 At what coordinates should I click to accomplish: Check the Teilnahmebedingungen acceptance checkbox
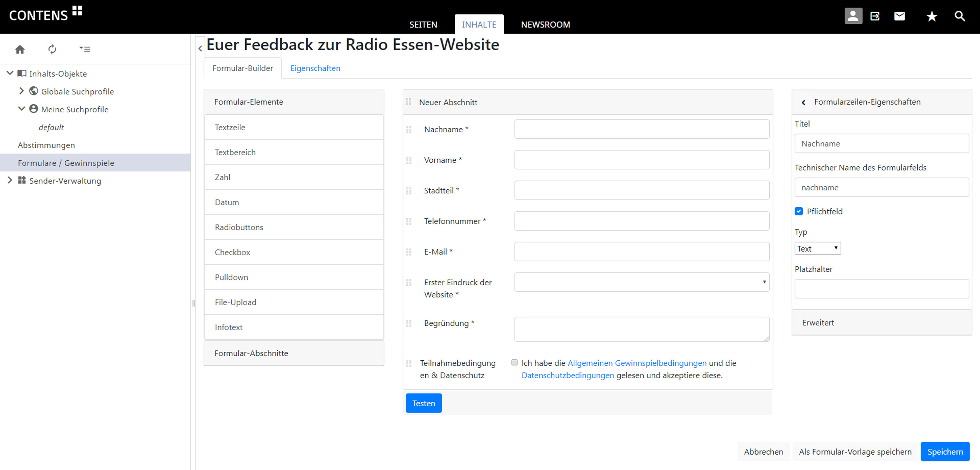coord(514,362)
